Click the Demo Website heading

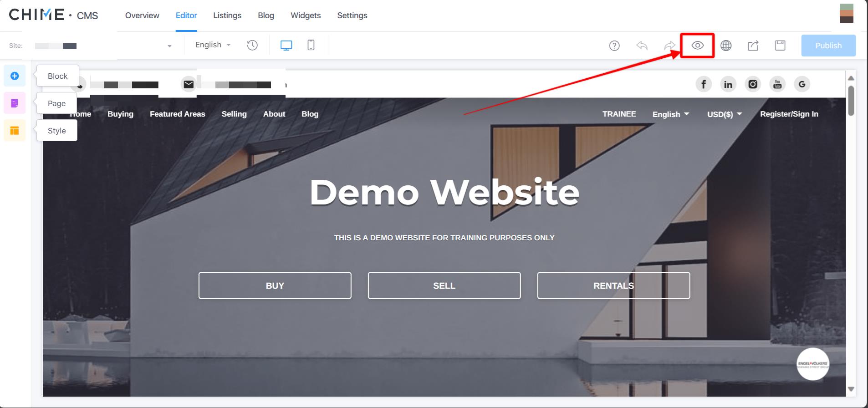[x=444, y=192]
